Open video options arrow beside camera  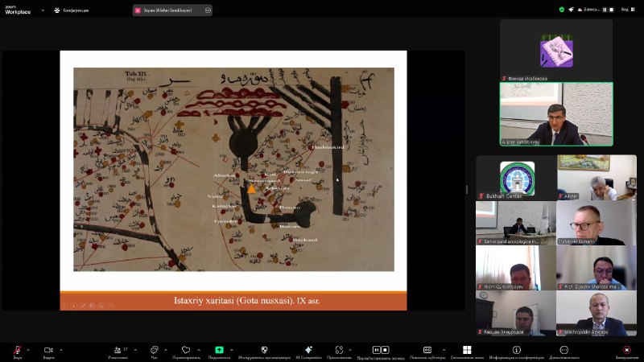click(61, 350)
